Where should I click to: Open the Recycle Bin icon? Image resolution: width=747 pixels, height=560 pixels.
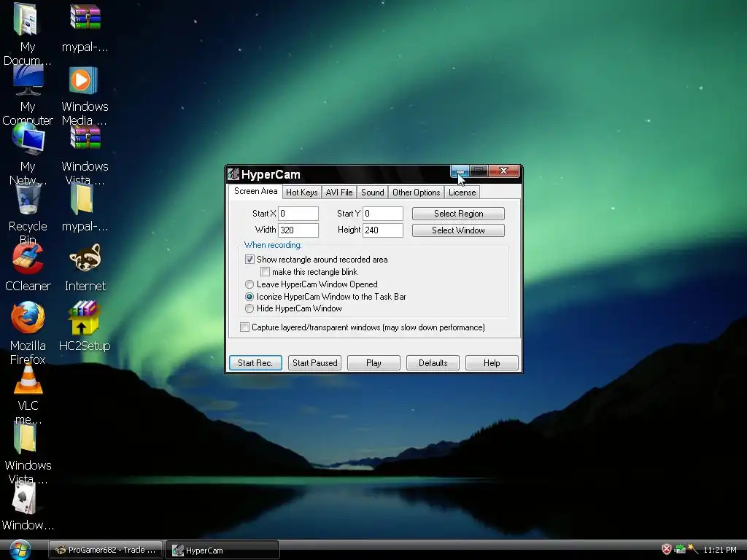[28, 199]
